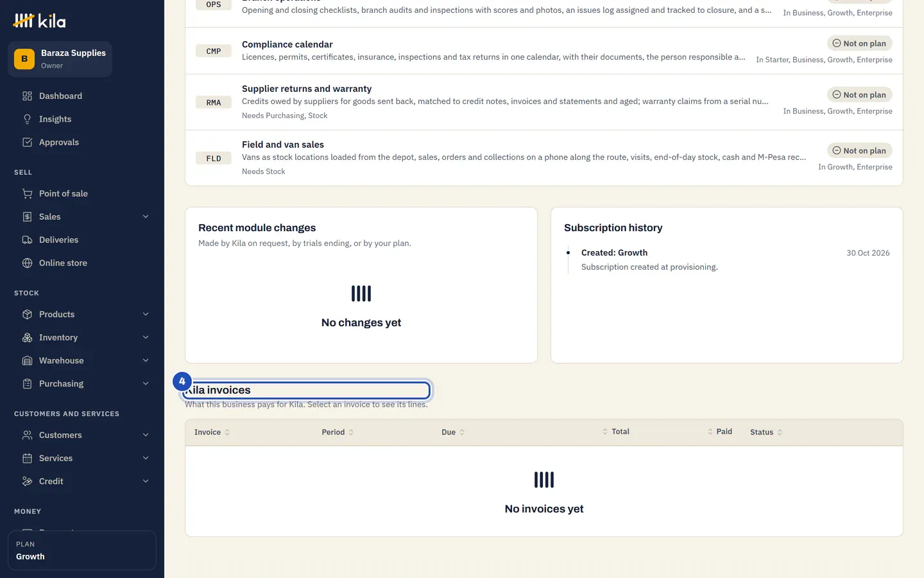
Task: Click the Warehouse building icon
Action: coord(27,360)
